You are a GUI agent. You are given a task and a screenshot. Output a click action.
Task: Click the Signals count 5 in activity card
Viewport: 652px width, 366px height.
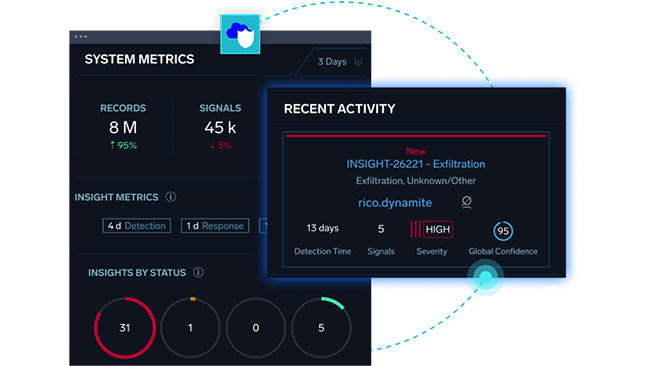pyautogui.click(x=381, y=229)
